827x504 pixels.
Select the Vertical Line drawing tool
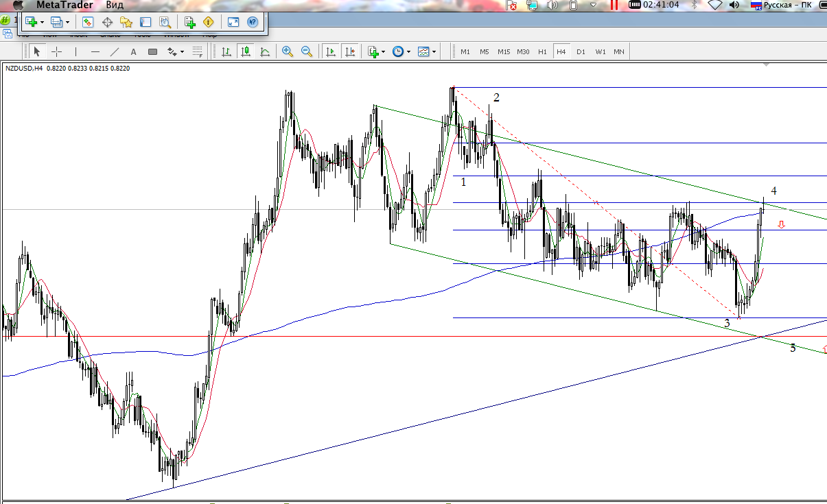(75, 51)
